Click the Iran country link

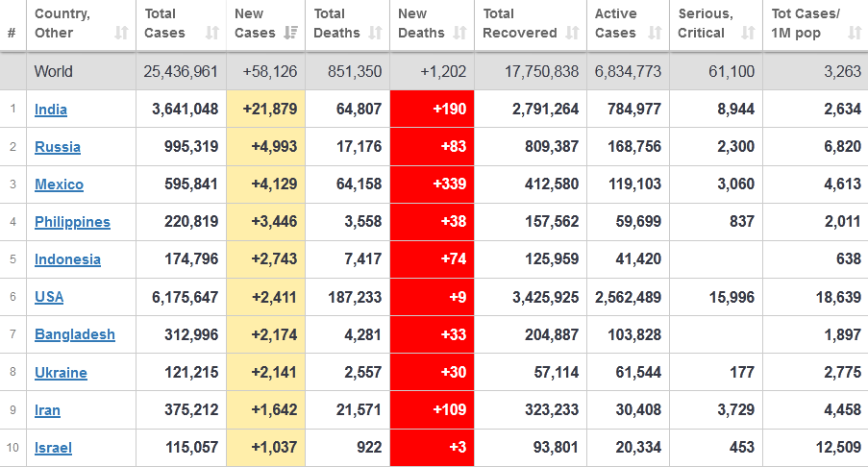(47, 410)
